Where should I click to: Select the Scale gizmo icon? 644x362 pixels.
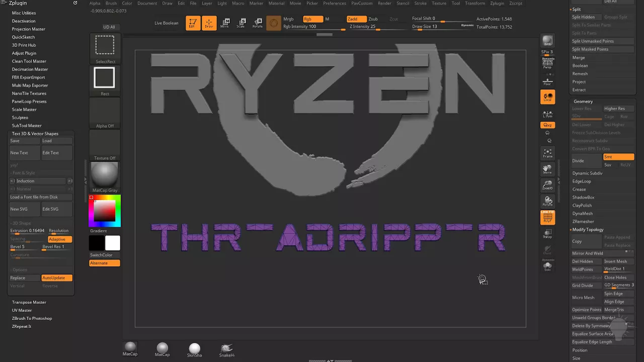click(241, 23)
